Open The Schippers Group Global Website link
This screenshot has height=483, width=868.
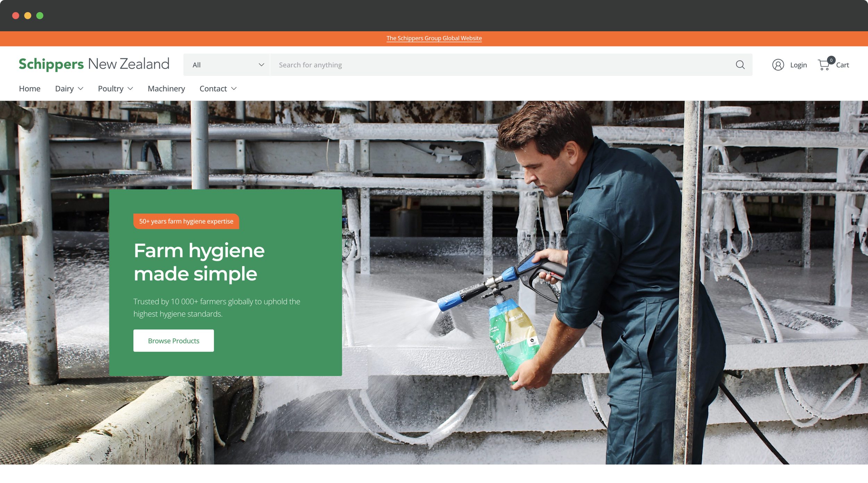pyautogui.click(x=434, y=38)
